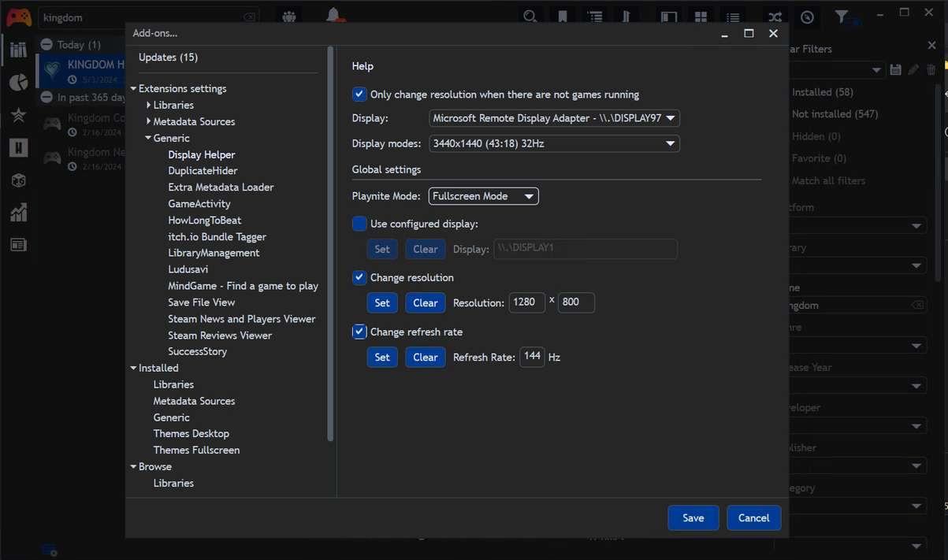The height and width of the screenshot is (560, 948).
Task: Uncheck Only change resolution when no games running
Action: [359, 95]
